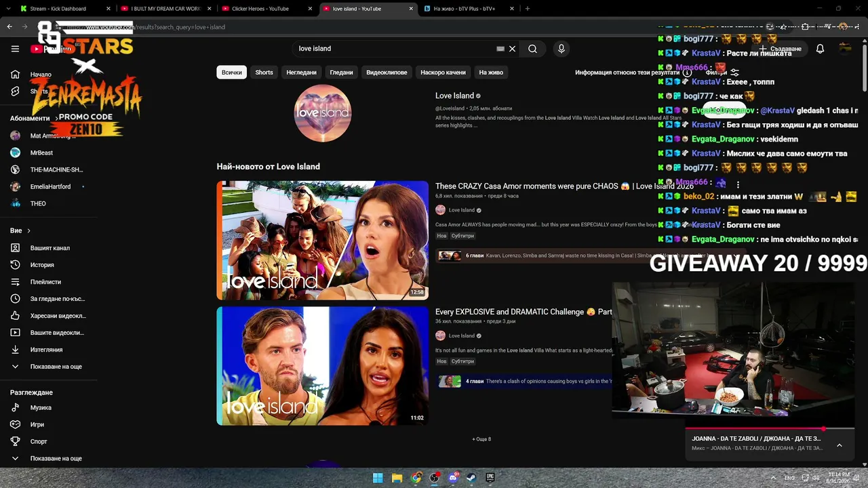Open the Начало home icon in sidebar
The image size is (868, 488).
click(15, 75)
